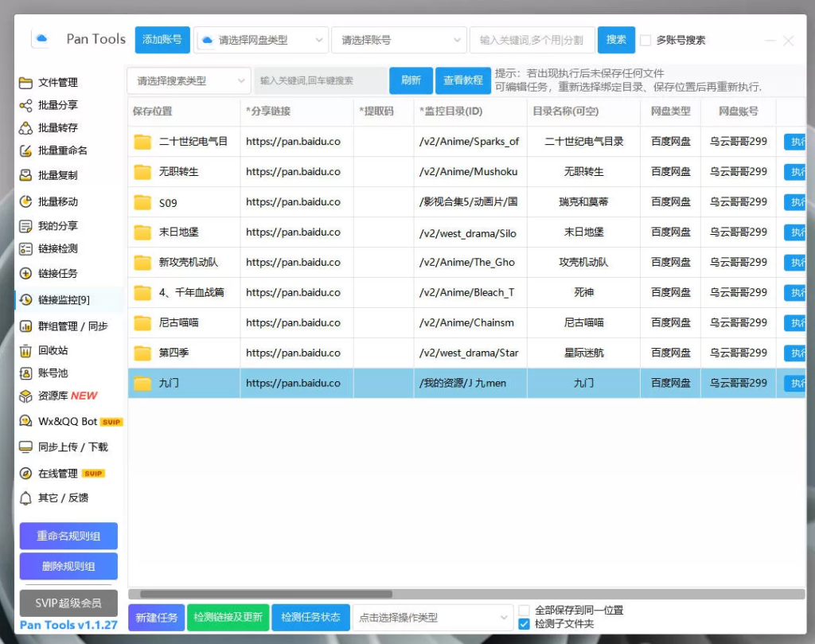
Task: Open 文件管理 file management icon
Action: coord(25,83)
